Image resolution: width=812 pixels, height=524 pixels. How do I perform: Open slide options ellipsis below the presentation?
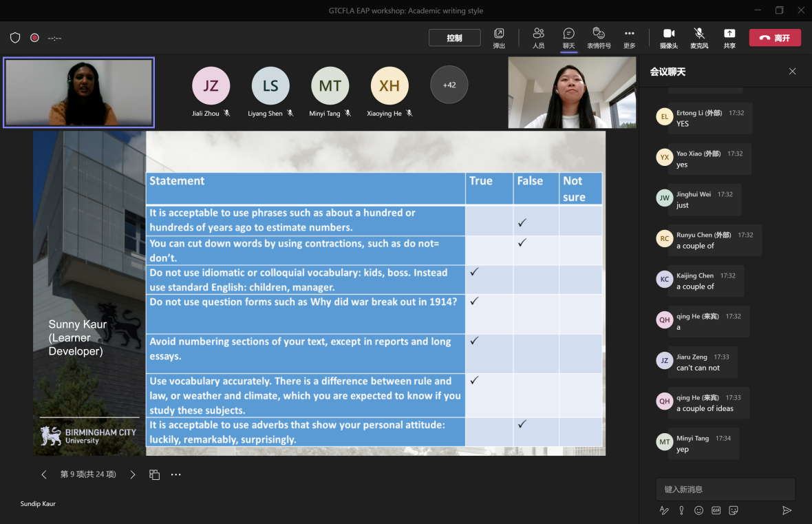tap(176, 474)
